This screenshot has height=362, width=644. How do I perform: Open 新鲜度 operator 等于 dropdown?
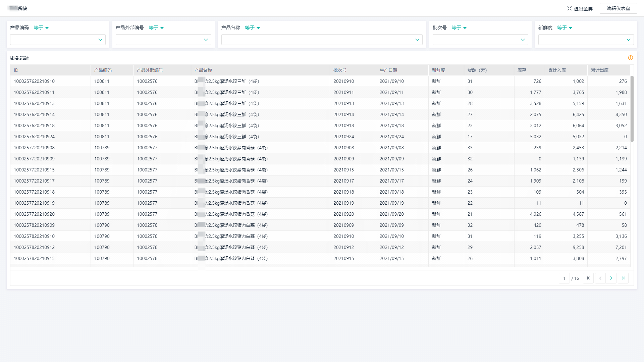[565, 28]
